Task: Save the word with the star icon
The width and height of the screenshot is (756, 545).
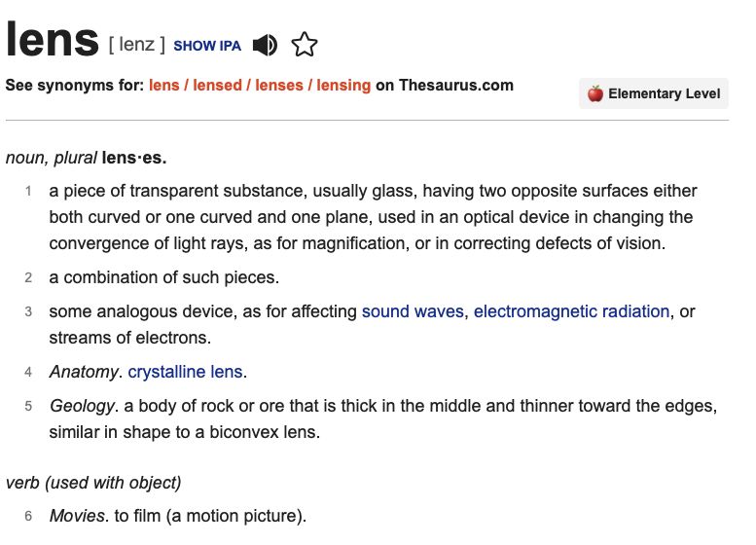Action: tap(305, 45)
